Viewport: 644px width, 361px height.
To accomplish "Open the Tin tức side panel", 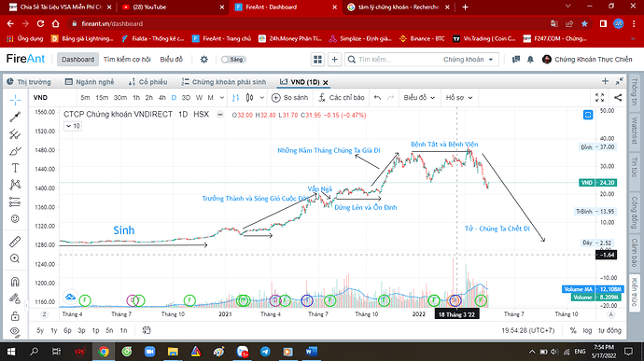I will (x=635, y=167).
